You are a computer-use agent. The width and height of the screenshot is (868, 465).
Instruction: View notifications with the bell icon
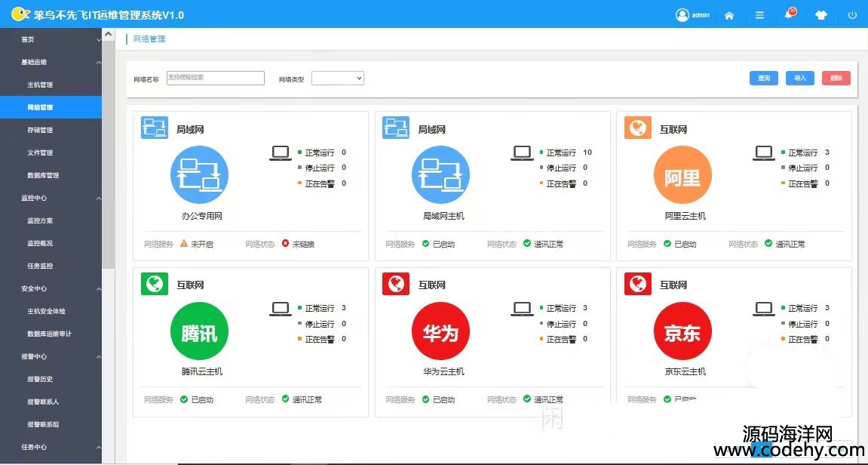789,15
